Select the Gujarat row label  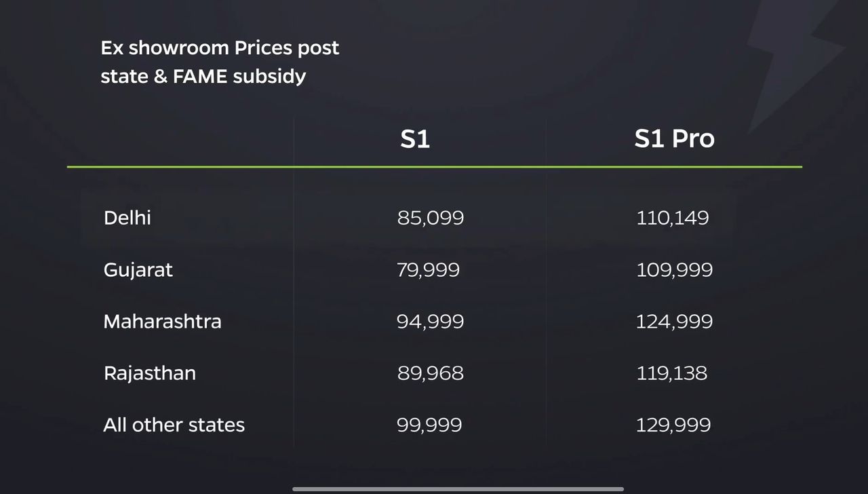138,270
